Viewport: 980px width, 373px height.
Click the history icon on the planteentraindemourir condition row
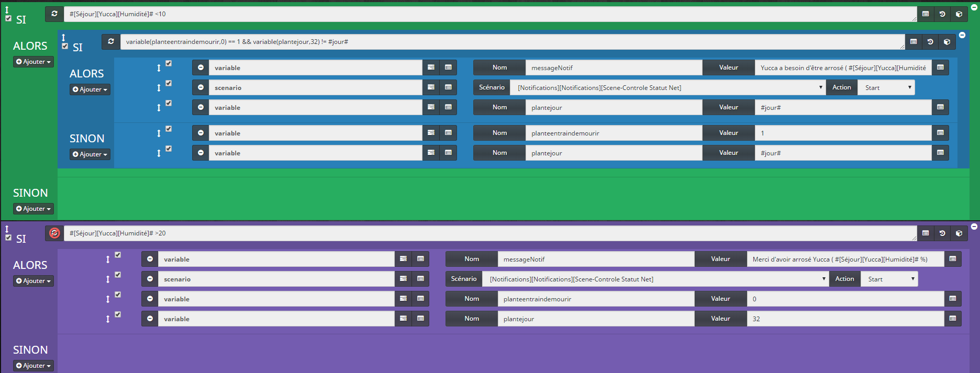[930, 42]
